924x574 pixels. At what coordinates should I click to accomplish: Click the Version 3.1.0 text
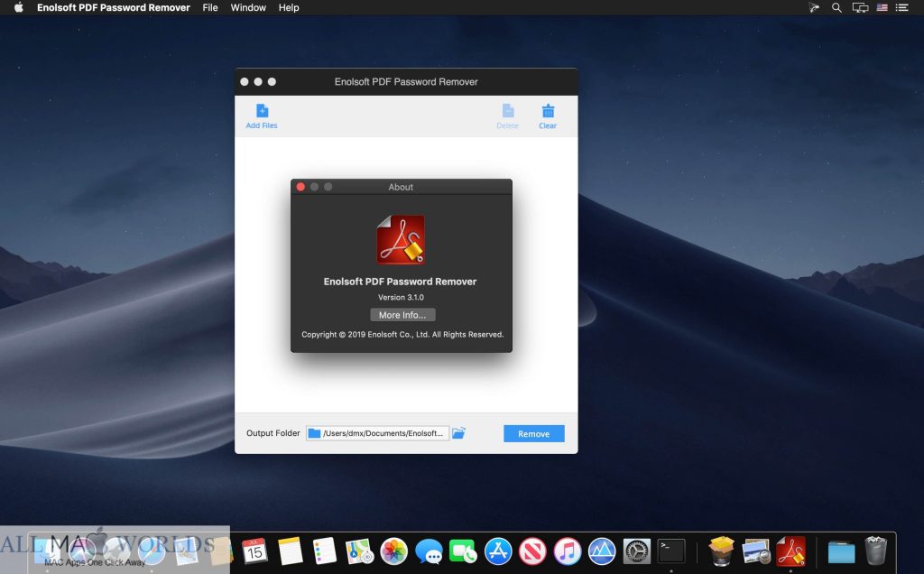point(401,297)
